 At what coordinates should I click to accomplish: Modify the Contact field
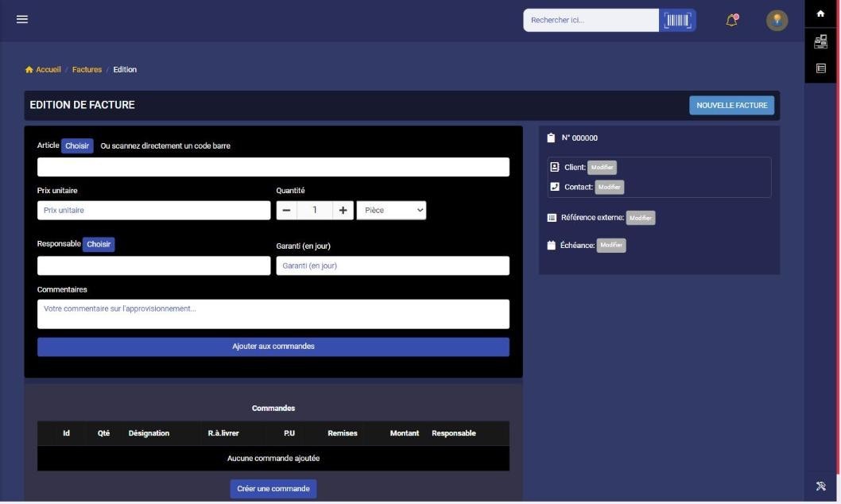point(610,187)
